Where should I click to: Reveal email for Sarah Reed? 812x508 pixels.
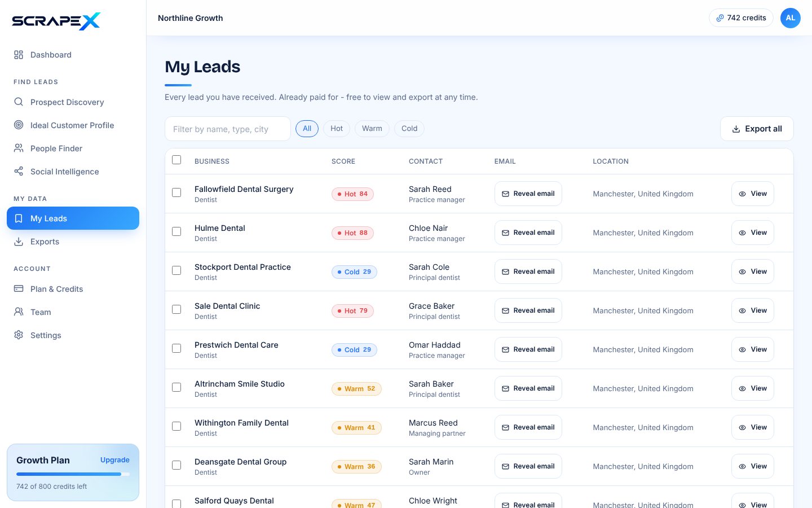[x=528, y=194]
